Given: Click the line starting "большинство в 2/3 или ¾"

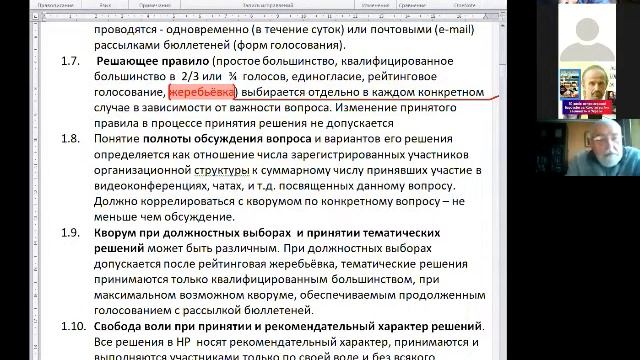Looking at the screenshot, I should tap(265, 77).
